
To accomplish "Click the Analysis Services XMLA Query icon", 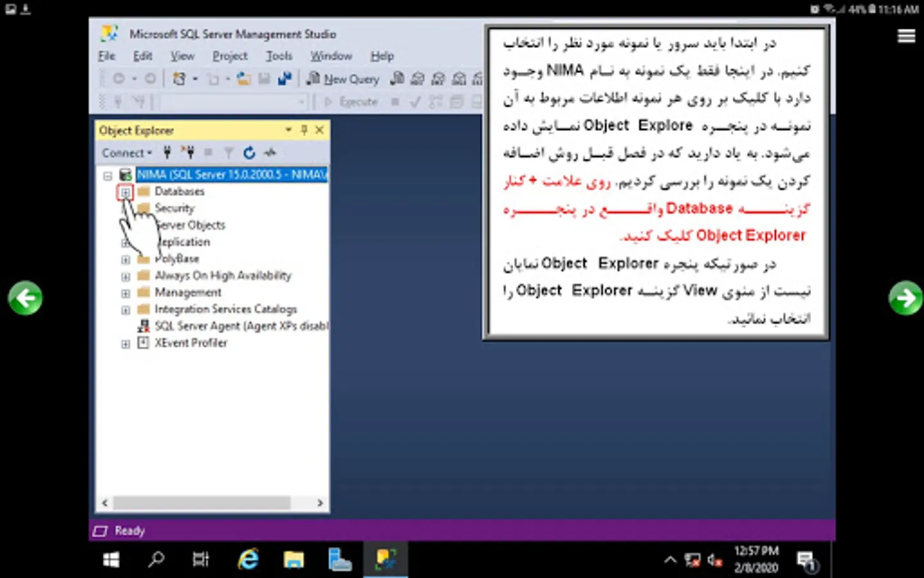I will coord(459,78).
